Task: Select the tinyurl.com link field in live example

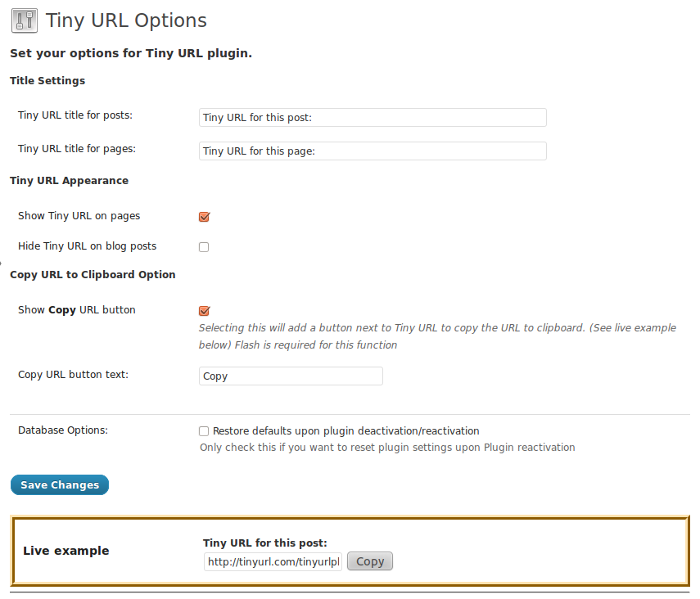Action: click(273, 561)
